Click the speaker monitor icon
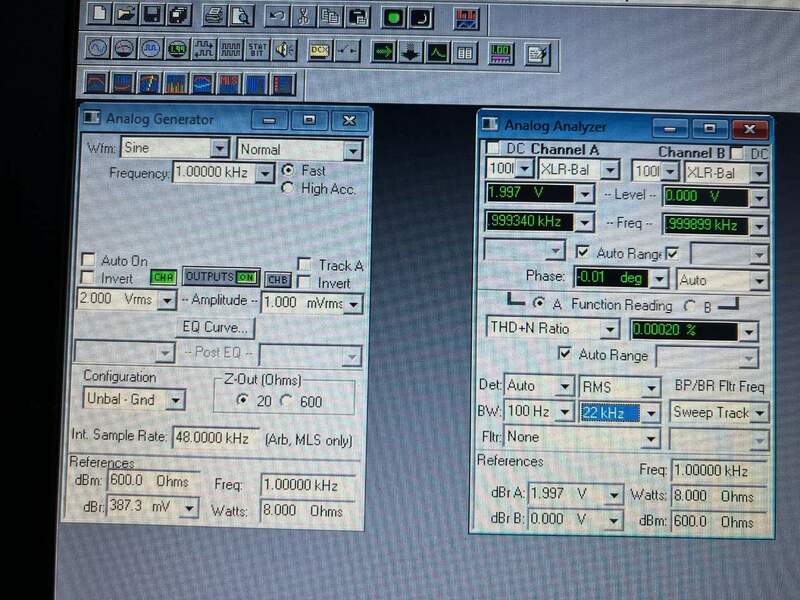800x600 pixels. point(285,49)
